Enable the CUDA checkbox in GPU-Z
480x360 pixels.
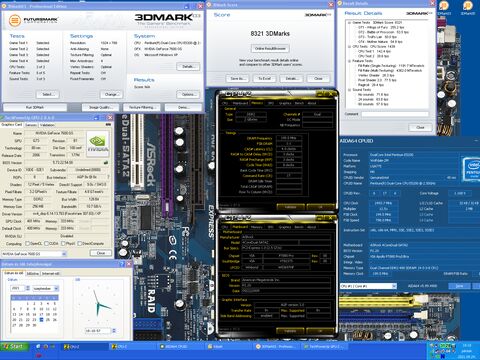click(x=47, y=243)
